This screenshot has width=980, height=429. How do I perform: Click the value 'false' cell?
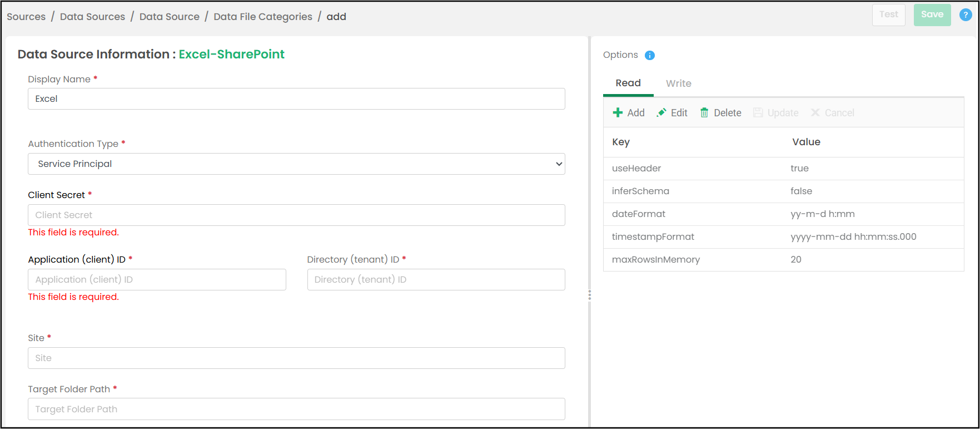click(801, 191)
